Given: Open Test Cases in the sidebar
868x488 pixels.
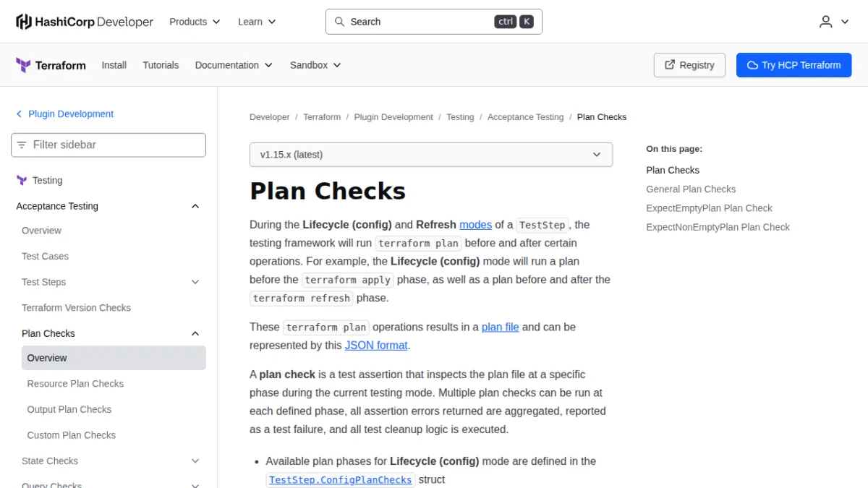Looking at the screenshot, I should click(45, 257).
